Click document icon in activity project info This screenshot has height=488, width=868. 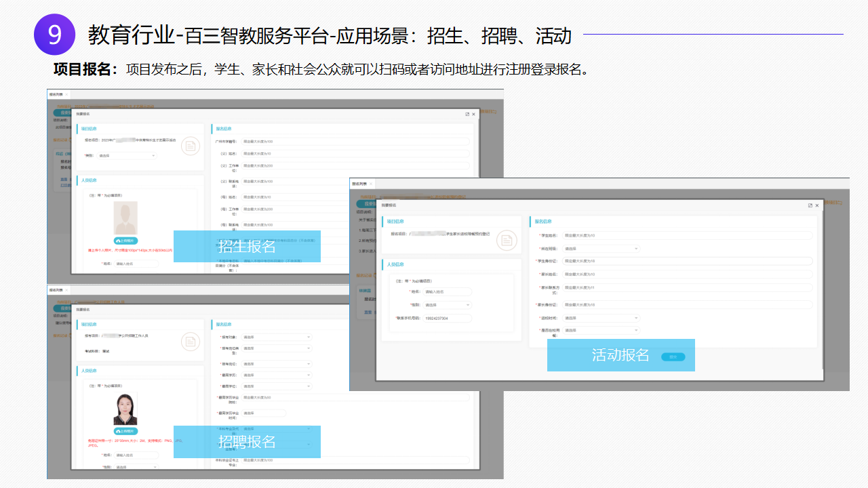coord(507,241)
